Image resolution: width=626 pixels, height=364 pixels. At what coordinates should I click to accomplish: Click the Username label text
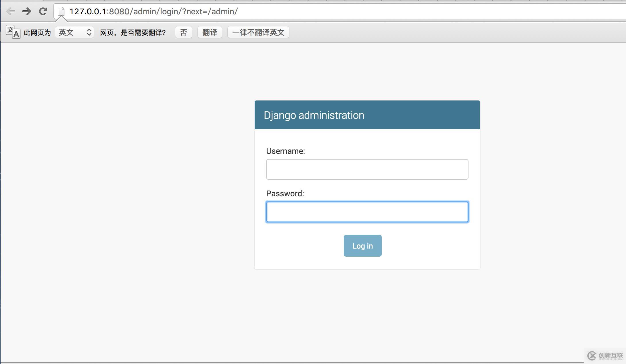click(285, 151)
